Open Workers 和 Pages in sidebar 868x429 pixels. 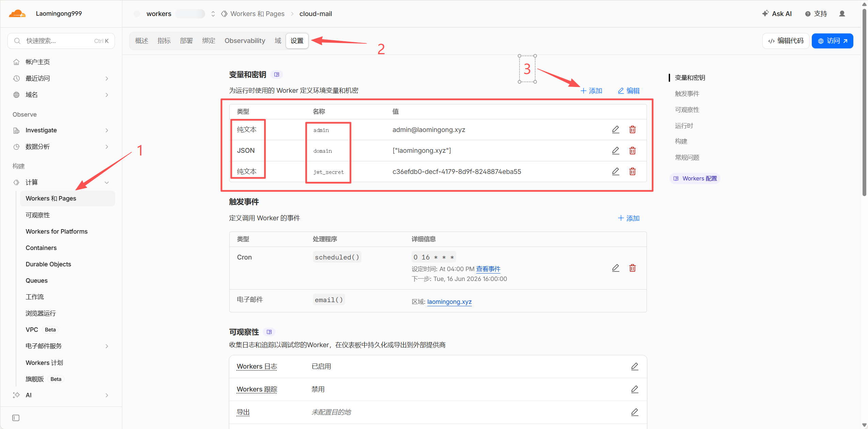coord(67,198)
